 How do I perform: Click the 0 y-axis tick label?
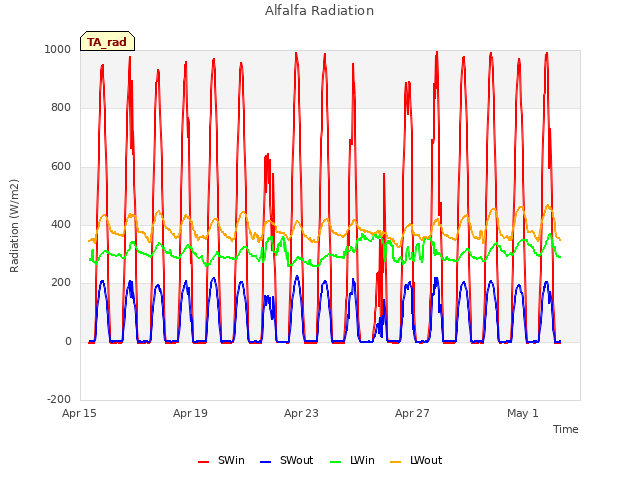click(x=68, y=342)
